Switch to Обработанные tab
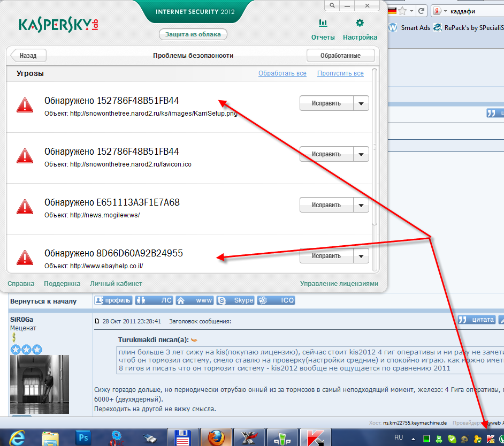 tap(340, 55)
